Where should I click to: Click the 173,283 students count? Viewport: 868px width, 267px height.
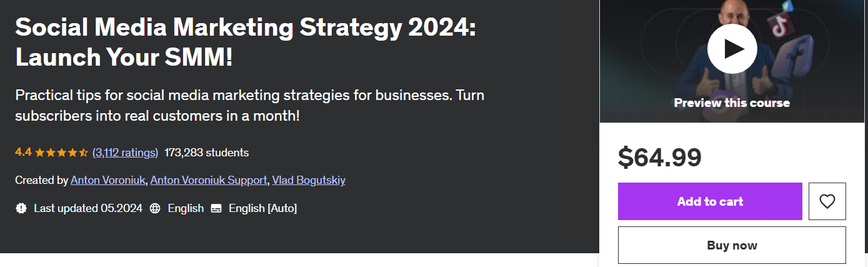click(x=206, y=152)
